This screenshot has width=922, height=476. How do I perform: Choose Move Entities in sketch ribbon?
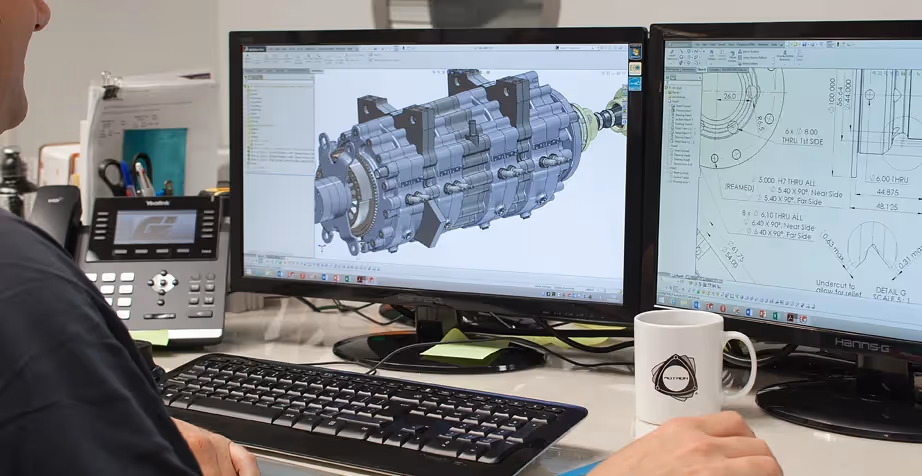pos(747,63)
